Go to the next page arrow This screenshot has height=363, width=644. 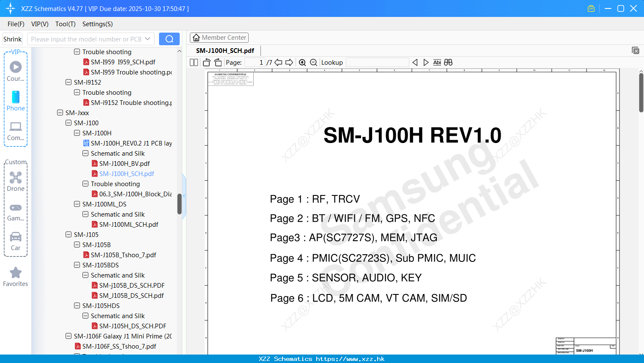(x=289, y=63)
